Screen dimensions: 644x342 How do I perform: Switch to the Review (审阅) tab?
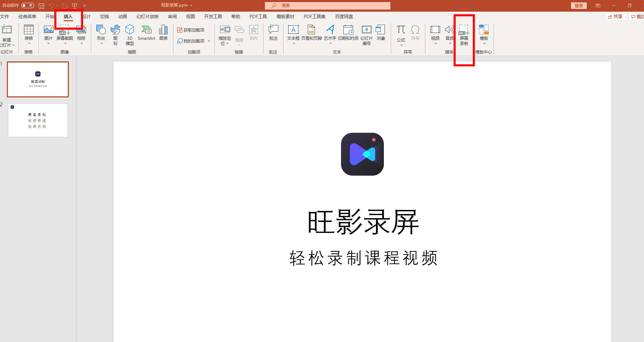tap(172, 16)
